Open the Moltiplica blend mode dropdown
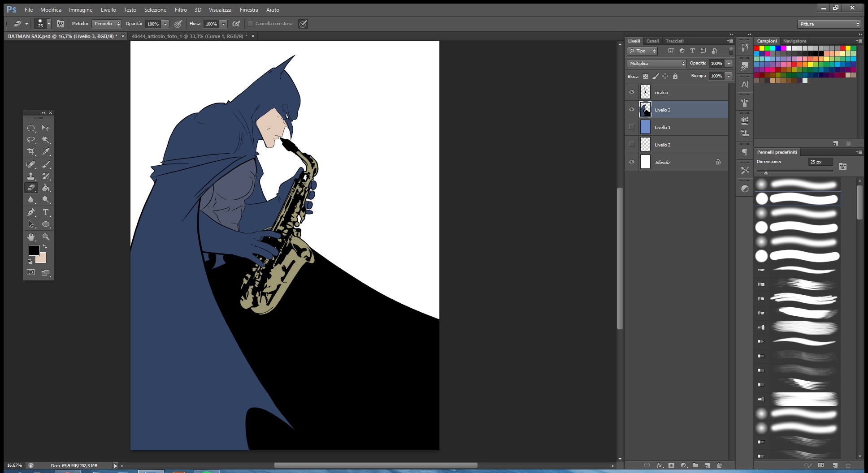This screenshot has height=473, width=868. click(x=656, y=64)
